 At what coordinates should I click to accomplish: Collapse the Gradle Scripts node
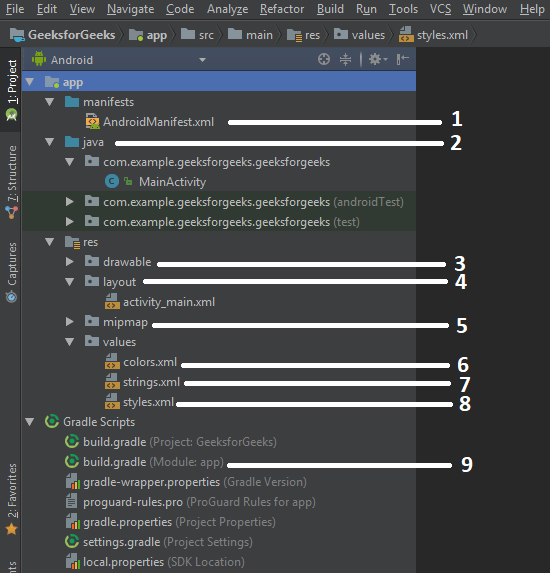pyautogui.click(x=30, y=422)
